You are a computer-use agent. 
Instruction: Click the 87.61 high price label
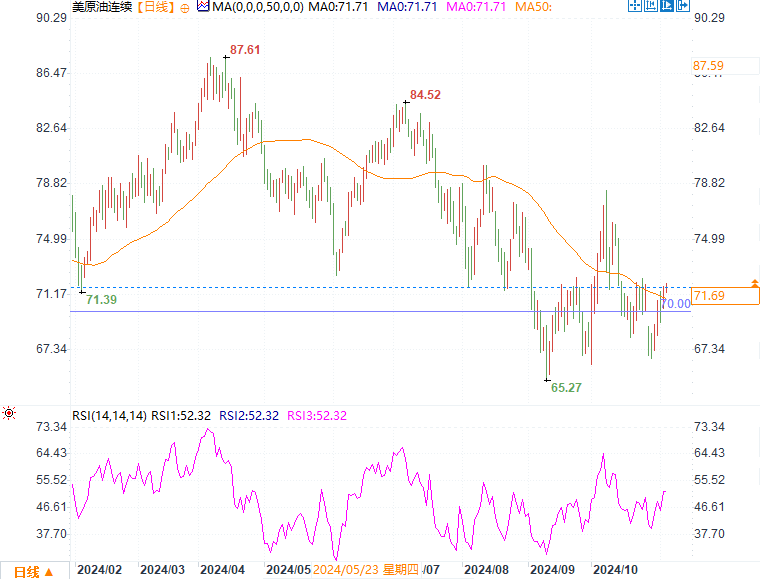[245, 50]
